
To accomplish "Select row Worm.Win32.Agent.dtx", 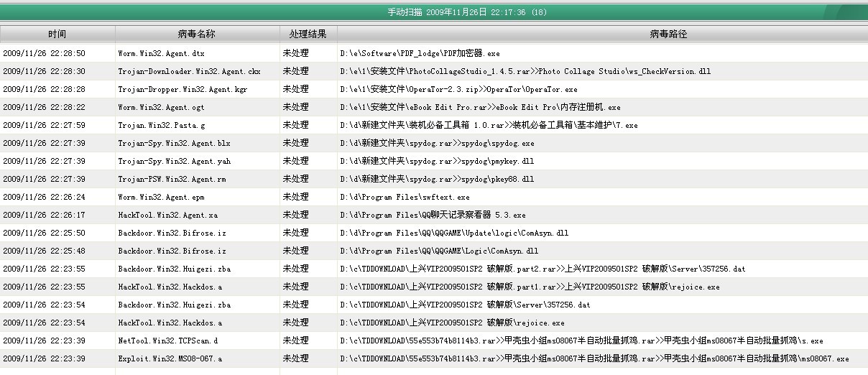I will click(x=434, y=53).
